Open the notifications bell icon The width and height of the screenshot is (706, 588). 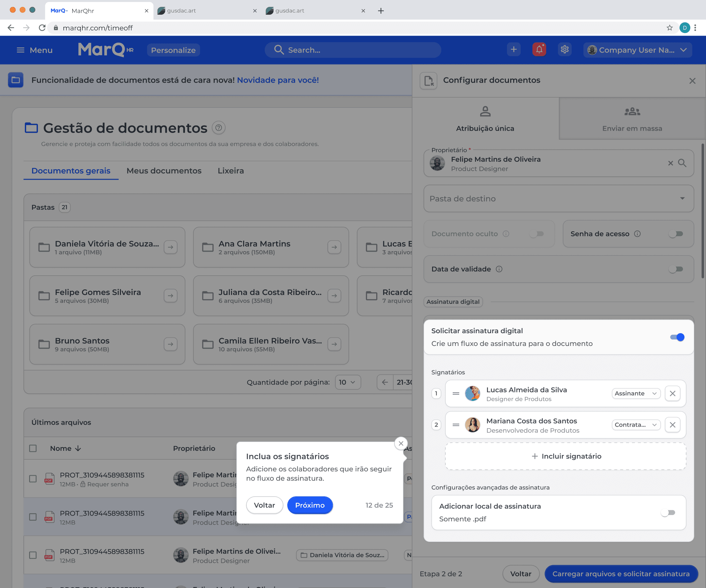(x=539, y=50)
